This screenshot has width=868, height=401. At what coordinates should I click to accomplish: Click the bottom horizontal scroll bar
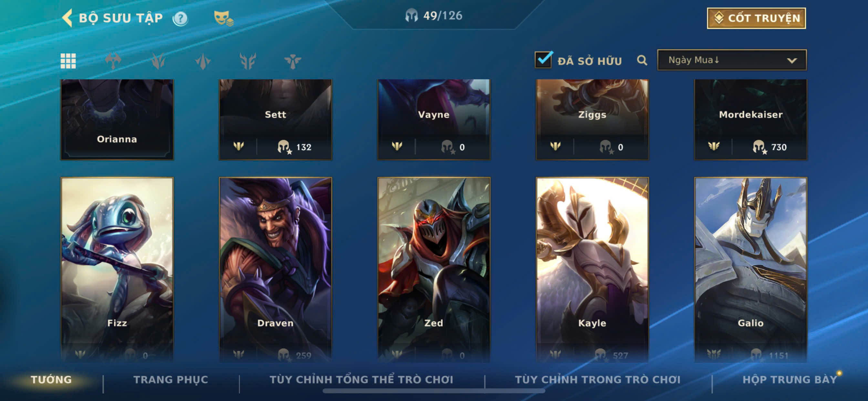point(434,391)
